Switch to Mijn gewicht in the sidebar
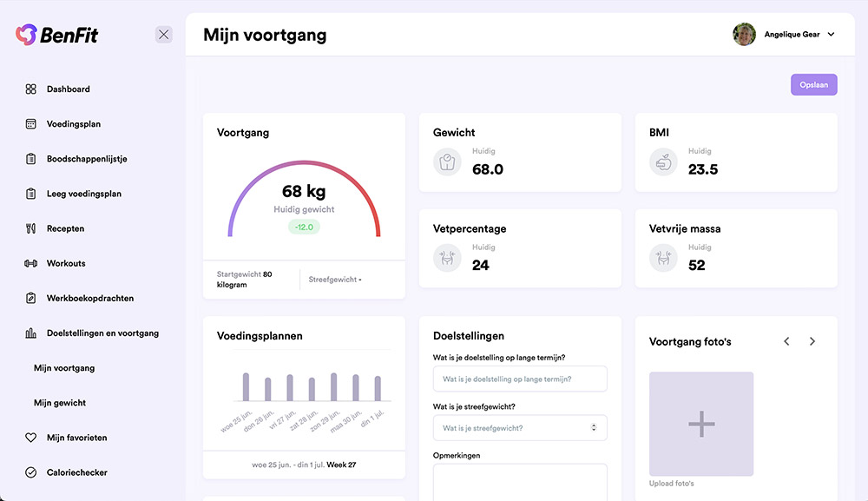 click(59, 402)
